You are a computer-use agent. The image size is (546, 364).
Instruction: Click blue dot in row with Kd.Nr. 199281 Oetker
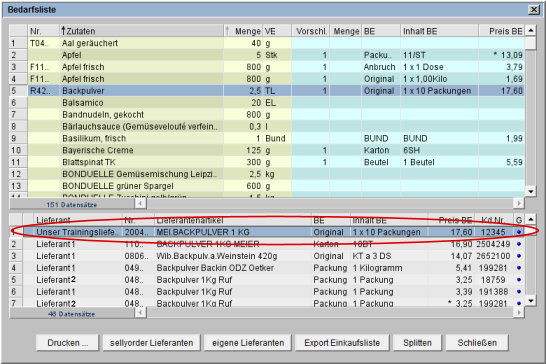[519, 268]
